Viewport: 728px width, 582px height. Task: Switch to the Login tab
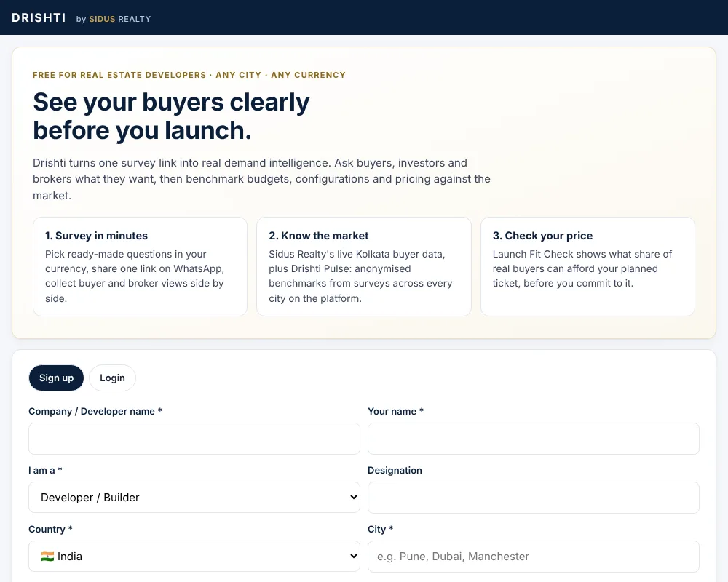point(112,378)
